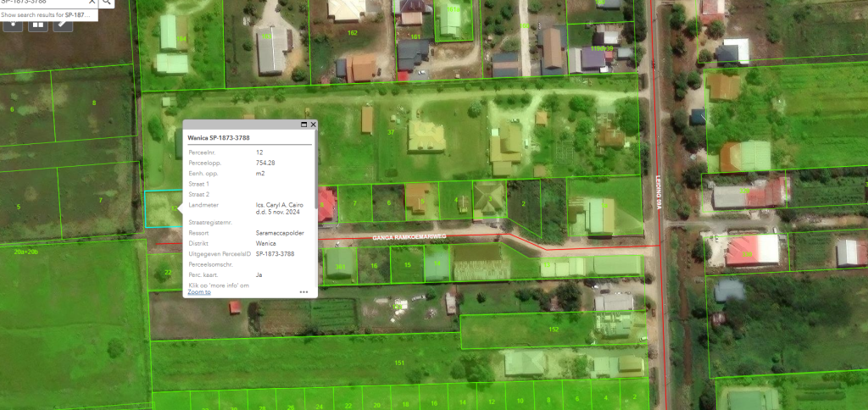Select the measurement ruler tool
Screen dimensions: 868x410
63,25
